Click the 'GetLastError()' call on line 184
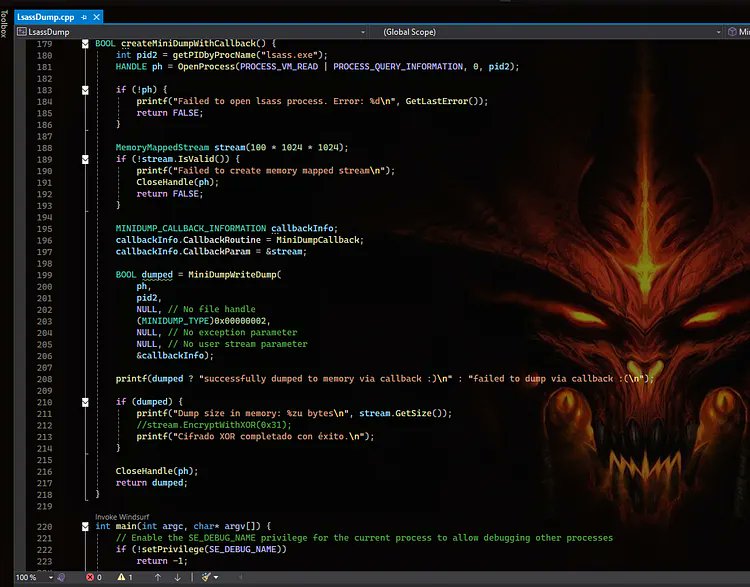This screenshot has height=587, width=750. coord(441,101)
